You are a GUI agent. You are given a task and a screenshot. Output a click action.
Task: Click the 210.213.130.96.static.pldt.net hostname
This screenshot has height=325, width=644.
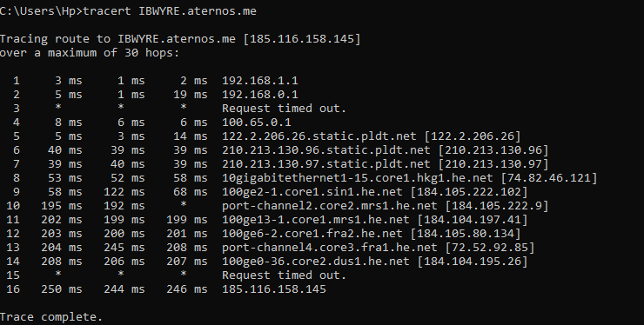[x=326, y=150]
